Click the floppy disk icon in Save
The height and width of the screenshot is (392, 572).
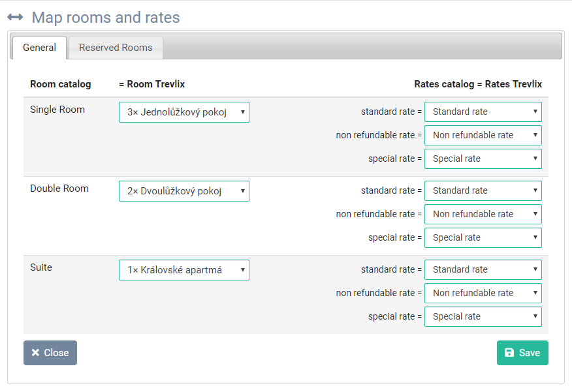(x=509, y=352)
